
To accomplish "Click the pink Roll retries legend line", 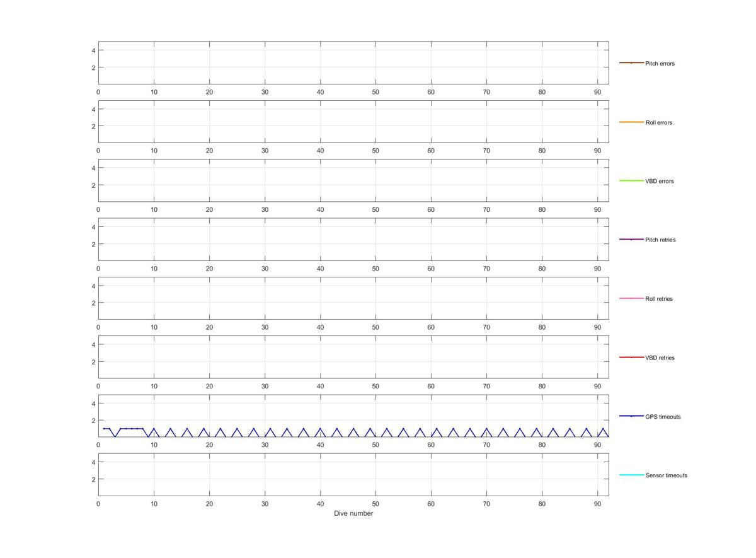I will 631,298.
